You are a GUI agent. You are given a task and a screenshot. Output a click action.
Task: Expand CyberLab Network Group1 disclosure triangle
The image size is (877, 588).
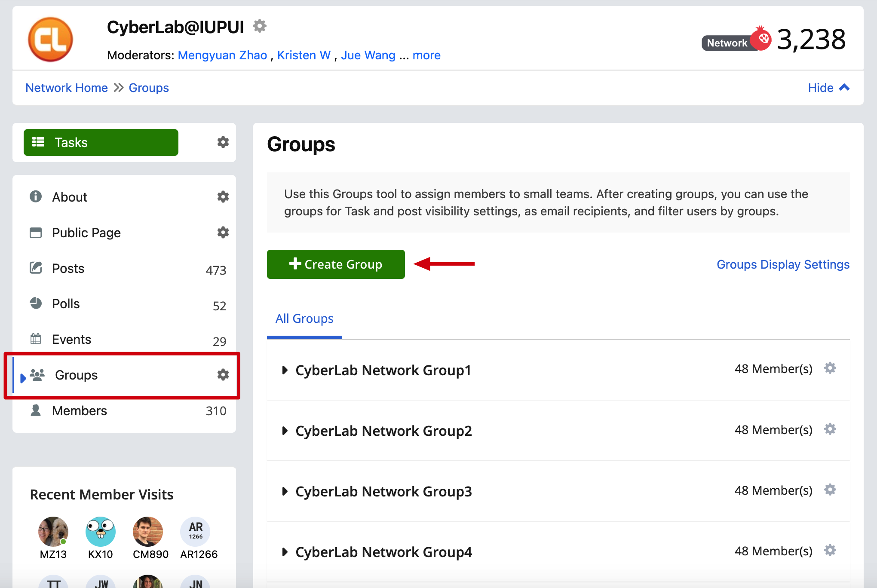click(x=285, y=370)
